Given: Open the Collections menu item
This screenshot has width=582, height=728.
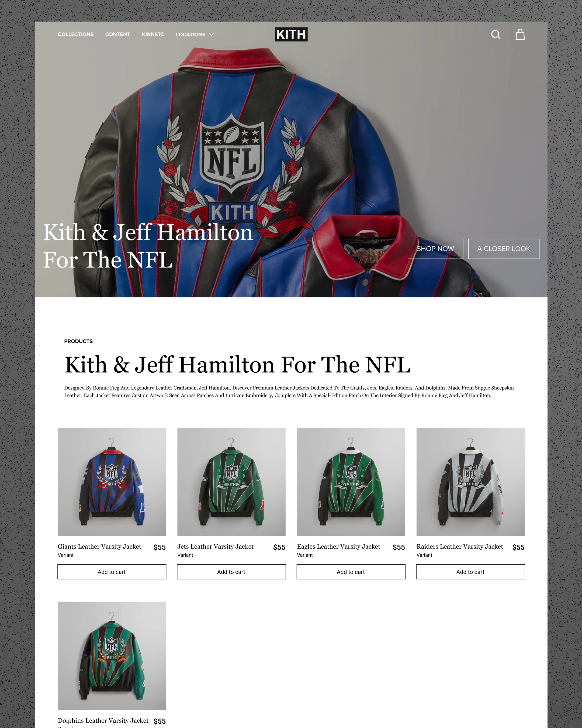Looking at the screenshot, I should click(x=75, y=35).
